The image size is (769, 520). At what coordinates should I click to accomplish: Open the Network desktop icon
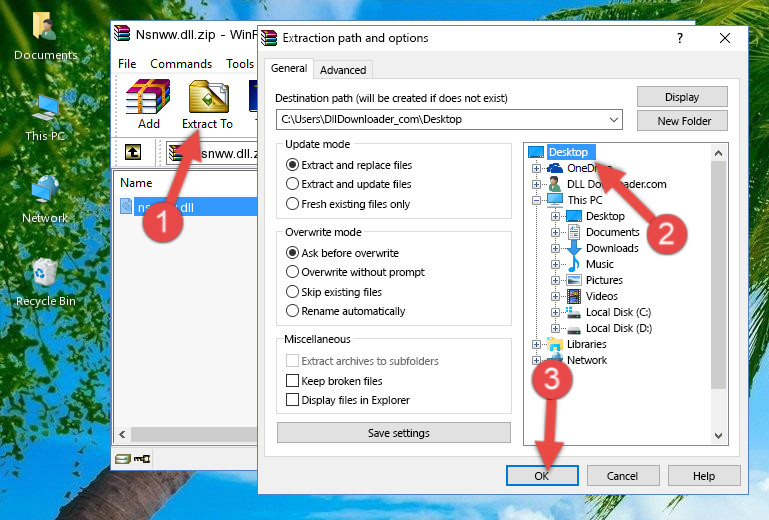(x=45, y=200)
